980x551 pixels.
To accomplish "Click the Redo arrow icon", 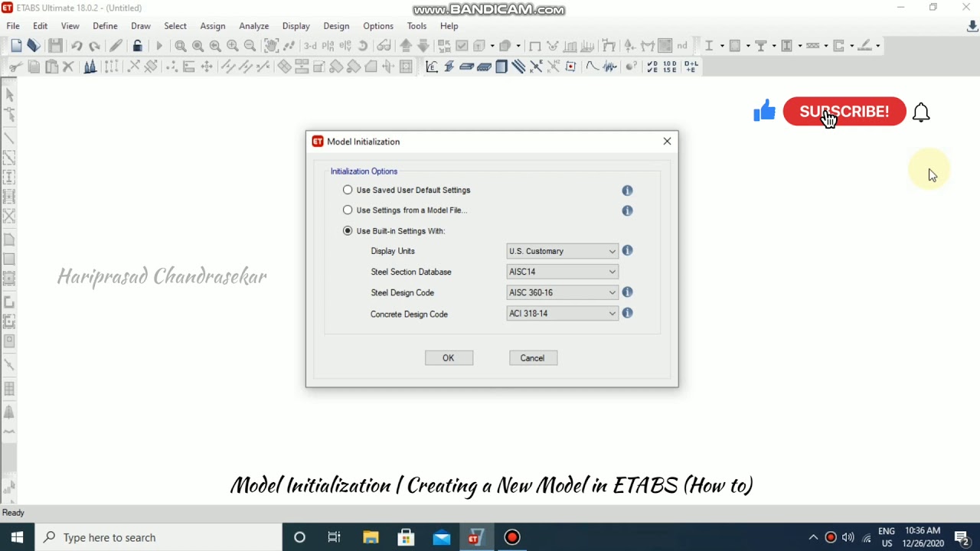I will coord(94,46).
